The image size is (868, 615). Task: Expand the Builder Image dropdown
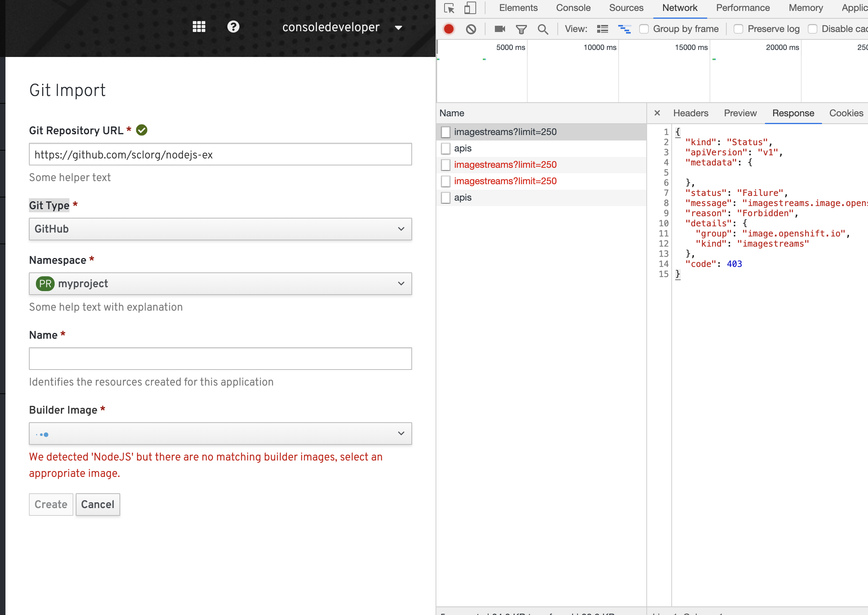pos(220,434)
